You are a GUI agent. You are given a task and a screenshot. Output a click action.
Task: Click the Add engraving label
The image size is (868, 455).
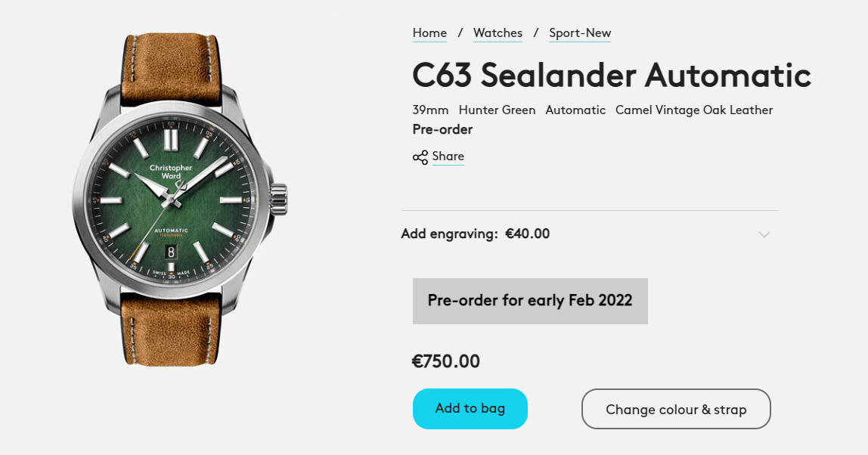click(449, 234)
